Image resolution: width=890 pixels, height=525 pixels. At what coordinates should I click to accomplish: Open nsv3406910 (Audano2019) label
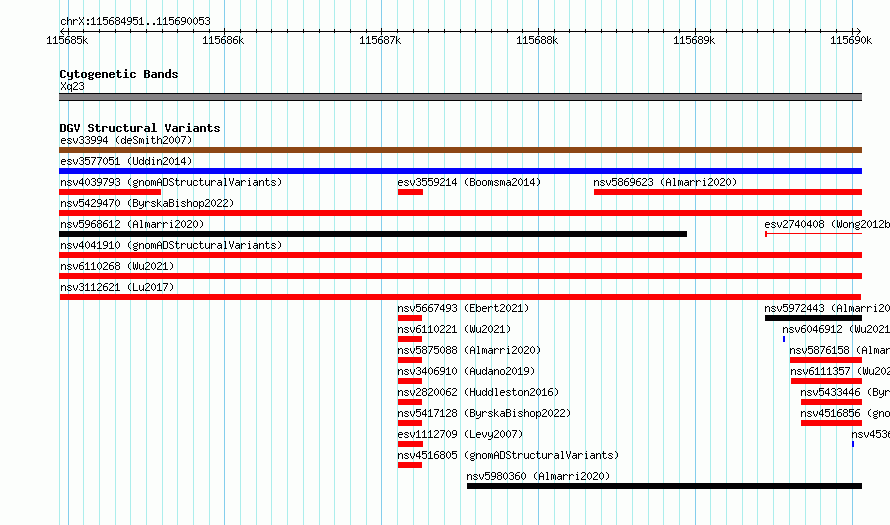tap(466, 371)
